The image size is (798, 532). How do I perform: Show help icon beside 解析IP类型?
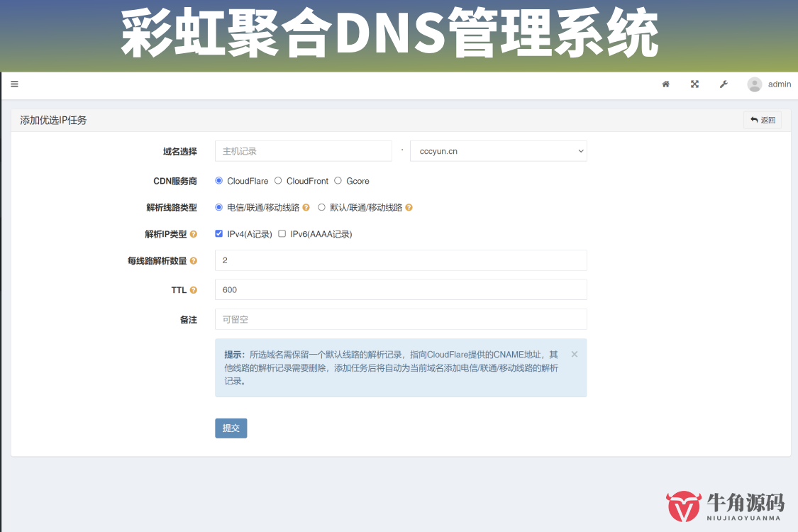coord(194,234)
